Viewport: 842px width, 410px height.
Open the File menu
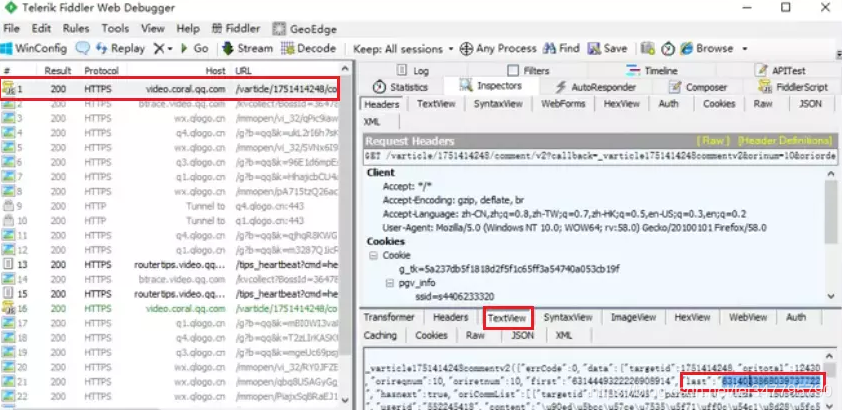(x=11, y=28)
